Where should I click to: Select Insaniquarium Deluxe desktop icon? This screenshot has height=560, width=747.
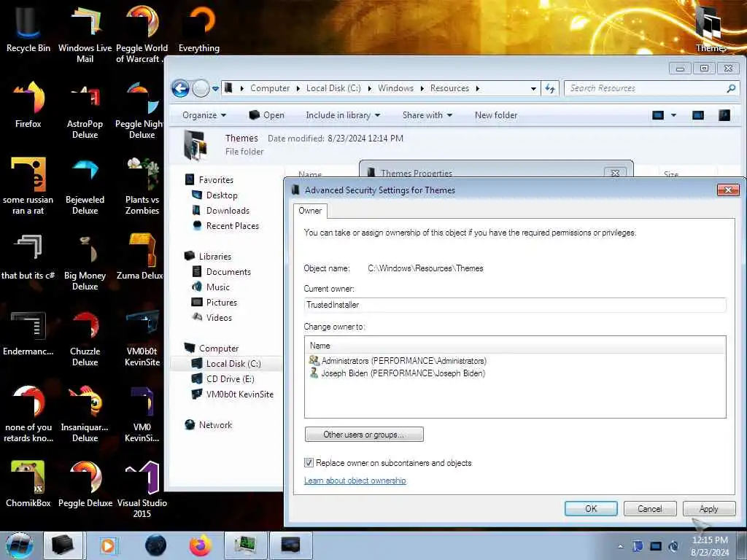pyautogui.click(x=85, y=413)
